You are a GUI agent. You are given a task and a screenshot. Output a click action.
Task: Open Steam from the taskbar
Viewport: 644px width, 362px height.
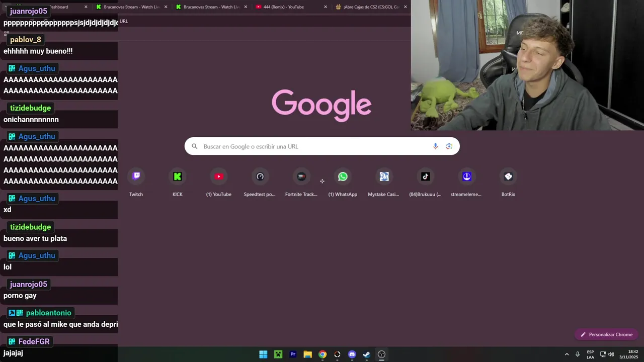[x=367, y=354]
